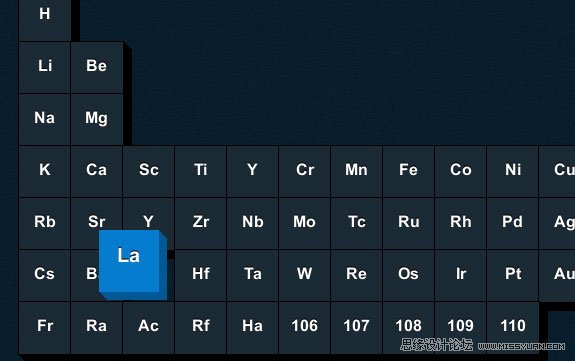Select the Cr element tile
575x361 pixels.
pyautogui.click(x=305, y=171)
